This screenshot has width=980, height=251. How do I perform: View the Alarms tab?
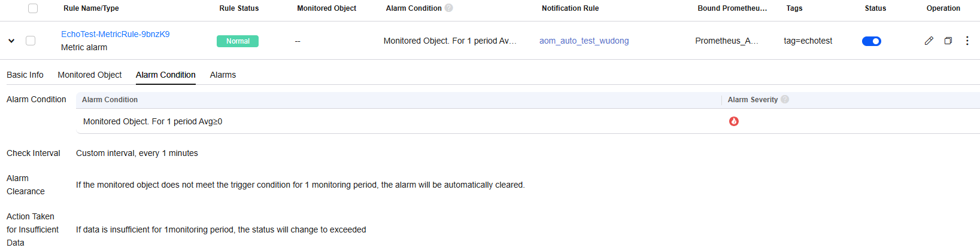223,75
